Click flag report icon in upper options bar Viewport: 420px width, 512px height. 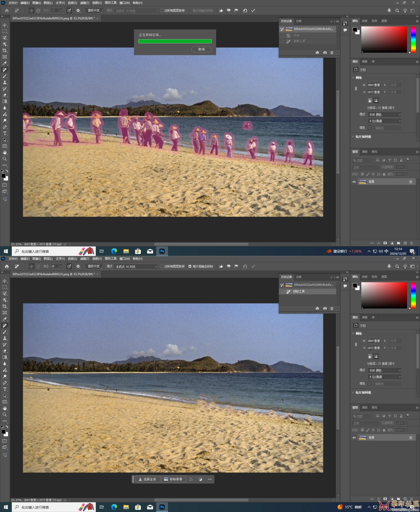click(x=236, y=10)
